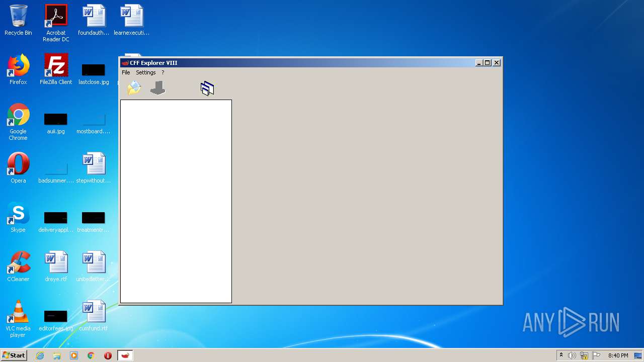Select the stepwithout Word document icon

pos(94,168)
